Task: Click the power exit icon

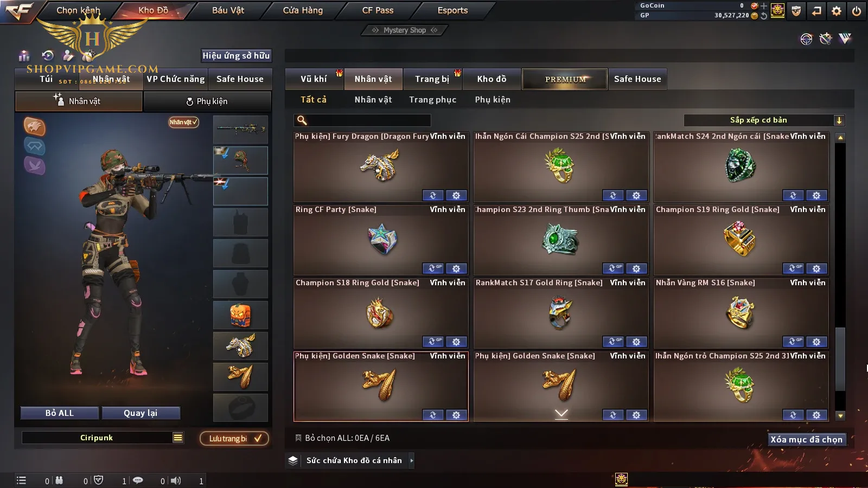Action: pos(857,11)
